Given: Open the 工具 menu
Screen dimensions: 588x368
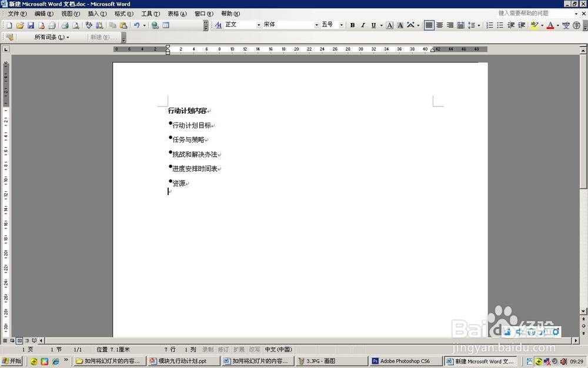Looking at the screenshot, I should point(151,14).
